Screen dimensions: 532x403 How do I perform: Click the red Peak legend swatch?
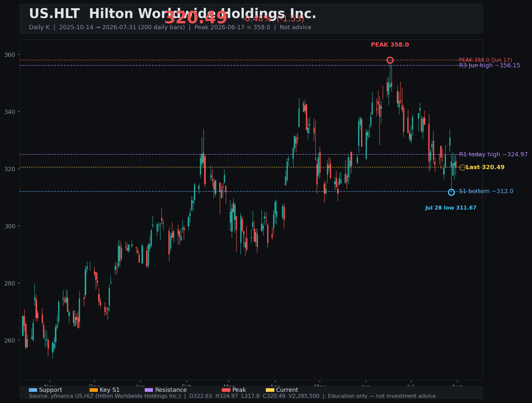pyautogui.click(x=226, y=390)
